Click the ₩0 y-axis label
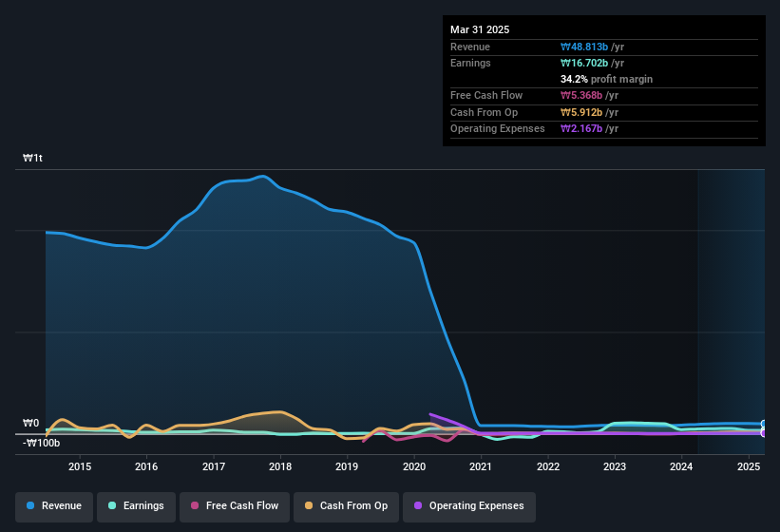 pyautogui.click(x=30, y=423)
